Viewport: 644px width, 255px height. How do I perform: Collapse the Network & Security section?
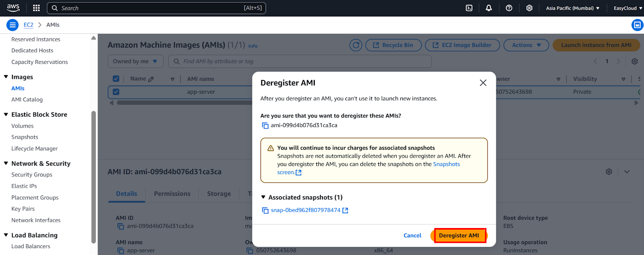coord(6,164)
